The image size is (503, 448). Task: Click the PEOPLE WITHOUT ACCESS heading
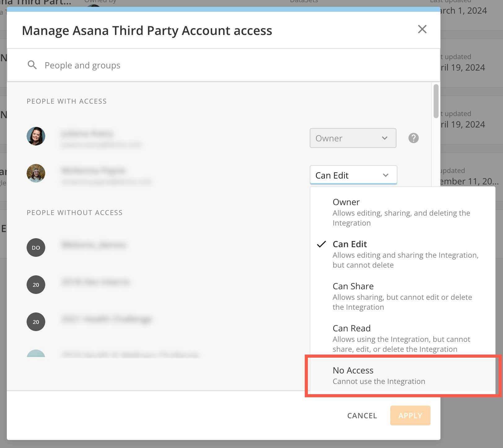click(x=75, y=213)
